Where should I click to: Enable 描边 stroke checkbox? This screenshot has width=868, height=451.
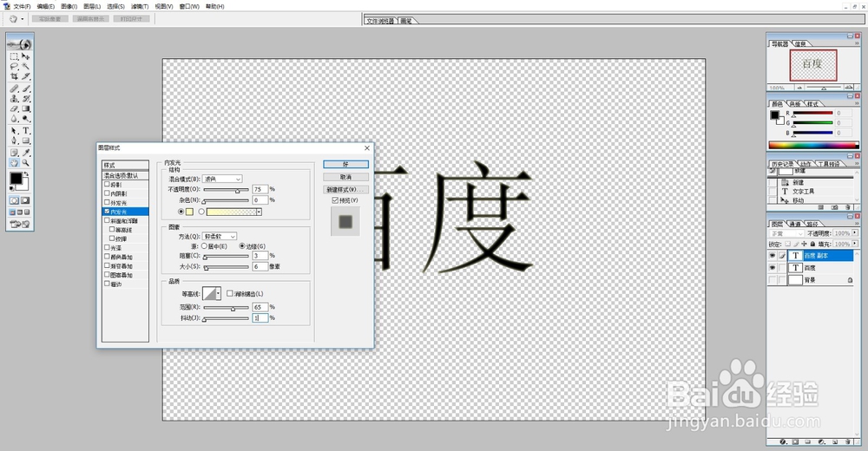[x=107, y=284]
